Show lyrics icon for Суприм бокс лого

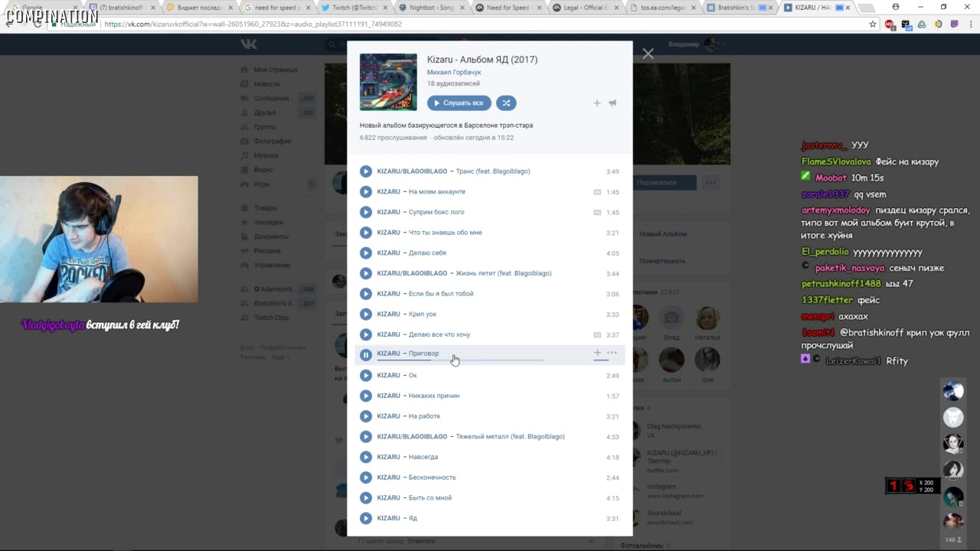597,212
